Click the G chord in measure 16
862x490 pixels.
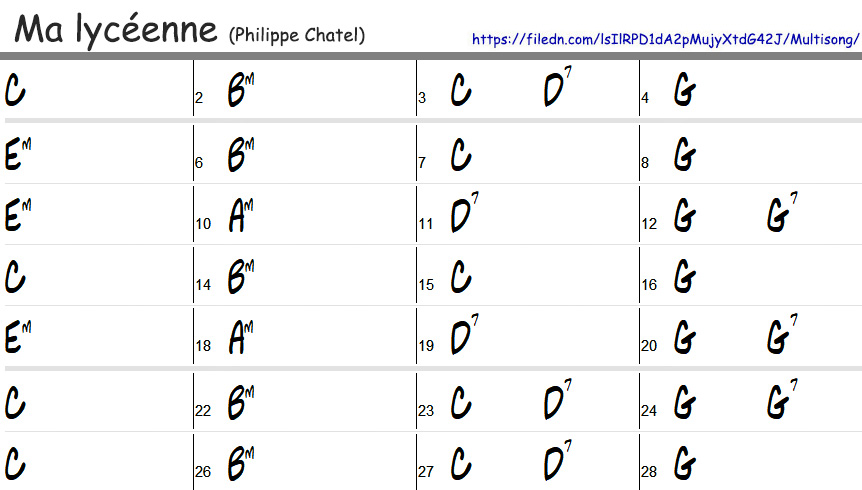[x=685, y=276]
